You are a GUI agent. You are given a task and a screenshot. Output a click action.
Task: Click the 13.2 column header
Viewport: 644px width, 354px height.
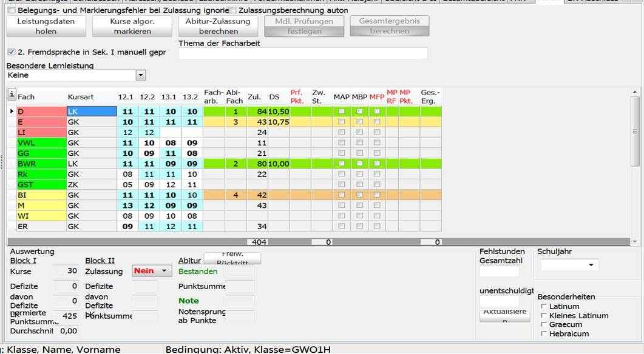pos(192,97)
